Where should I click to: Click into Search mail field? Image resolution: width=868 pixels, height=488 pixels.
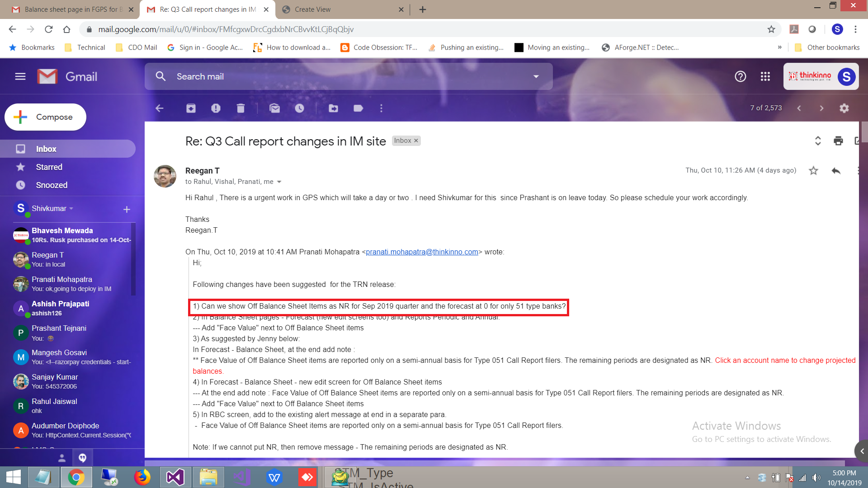pos(348,76)
